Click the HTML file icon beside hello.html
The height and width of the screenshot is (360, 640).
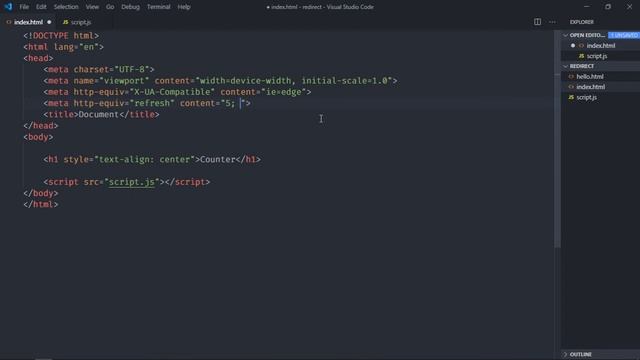[571, 76]
